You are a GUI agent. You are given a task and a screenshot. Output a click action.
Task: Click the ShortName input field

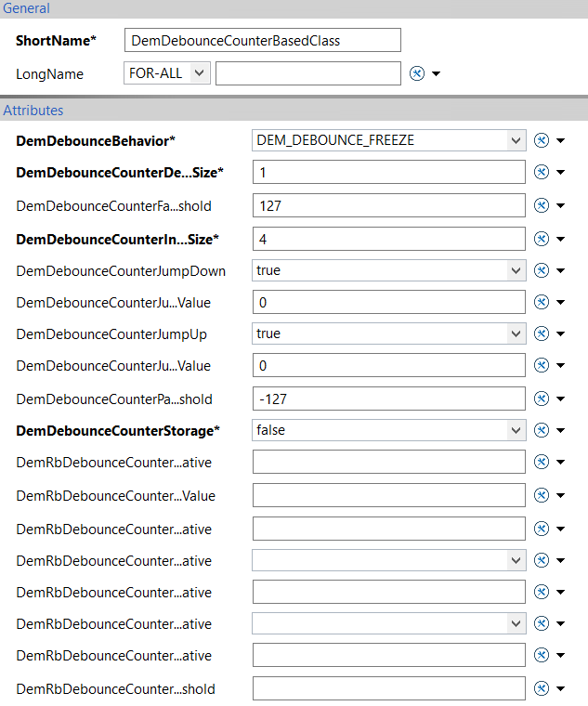263,41
